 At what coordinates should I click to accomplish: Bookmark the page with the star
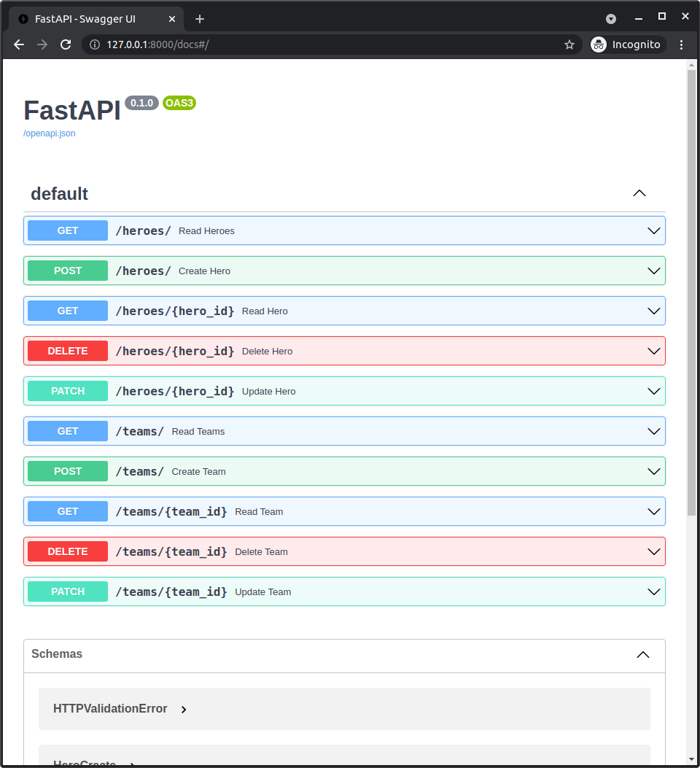tap(569, 44)
